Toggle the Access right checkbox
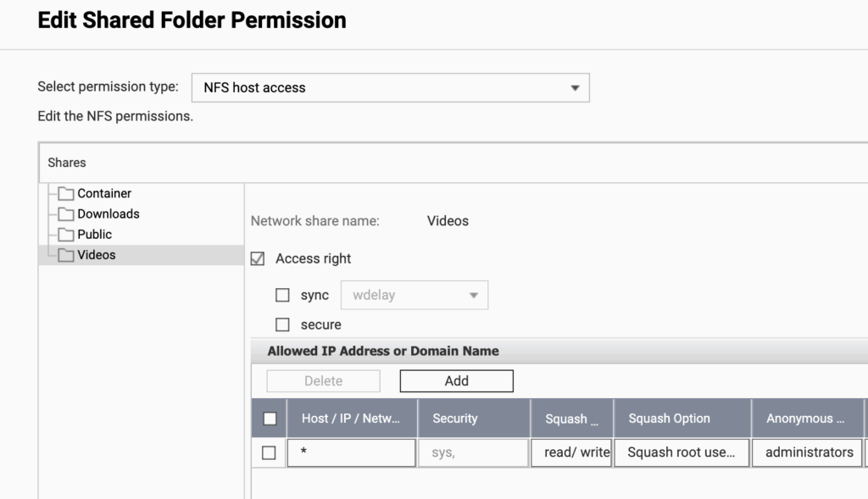This screenshot has height=499, width=868. click(259, 258)
